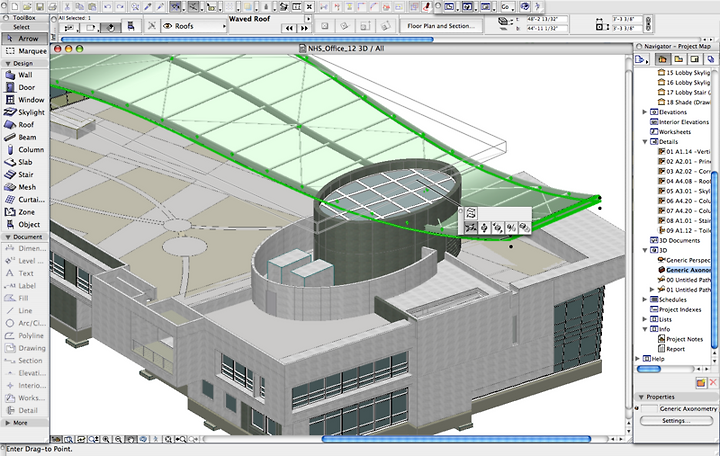Select the Stair tool
The image size is (720, 456).
[25, 175]
